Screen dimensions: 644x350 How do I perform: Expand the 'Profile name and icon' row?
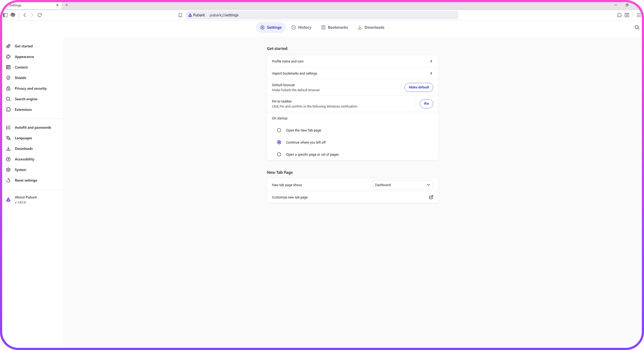pos(352,61)
